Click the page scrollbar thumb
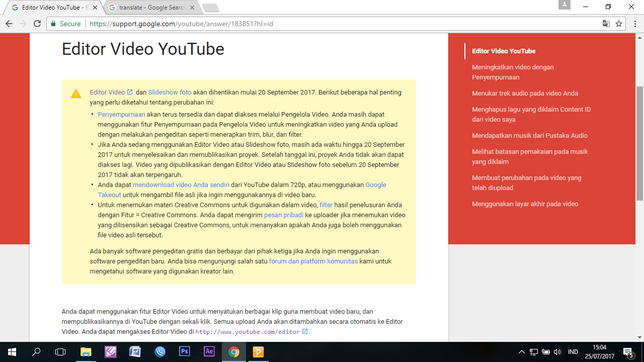644x362 pixels. coord(639,144)
